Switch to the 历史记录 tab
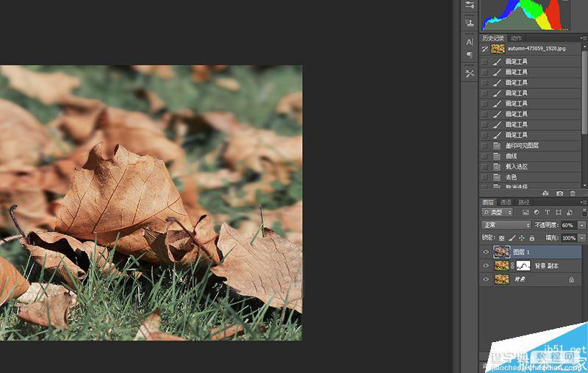 [x=493, y=38]
